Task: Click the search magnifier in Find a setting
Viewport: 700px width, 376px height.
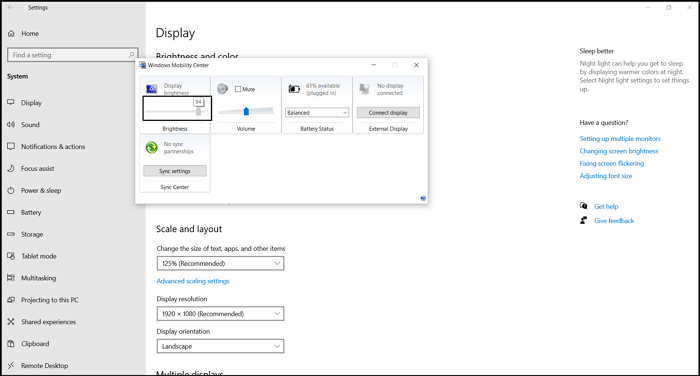Action: coord(132,55)
